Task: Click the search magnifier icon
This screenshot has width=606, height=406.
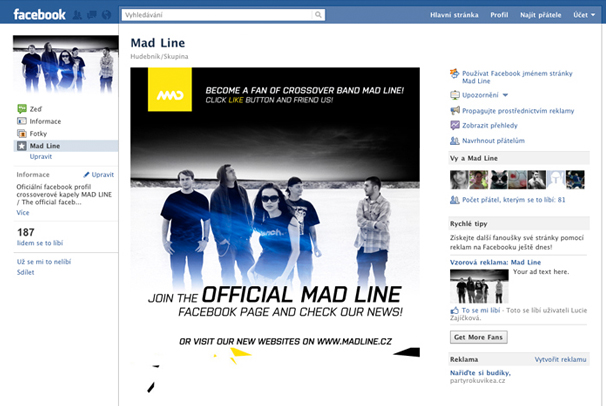Action: click(318, 15)
